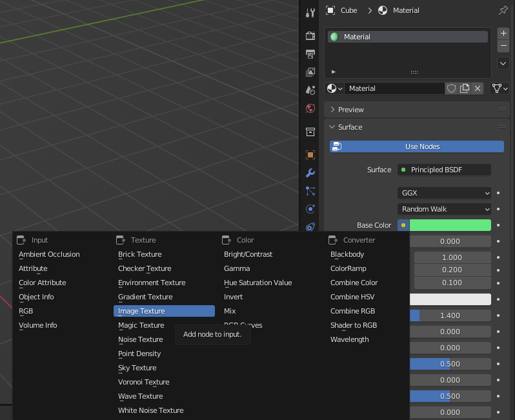The width and height of the screenshot is (515, 420).
Task: Click the Cube object icon in breadcrumb
Action: tap(330, 10)
